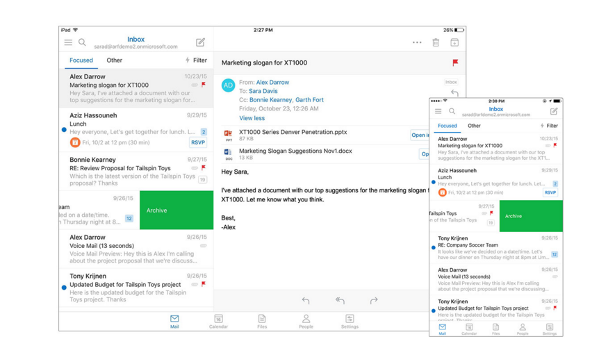Compose new email in iPhone Outlook
The height and width of the screenshot is (364, 615).
tap(554, 111)
